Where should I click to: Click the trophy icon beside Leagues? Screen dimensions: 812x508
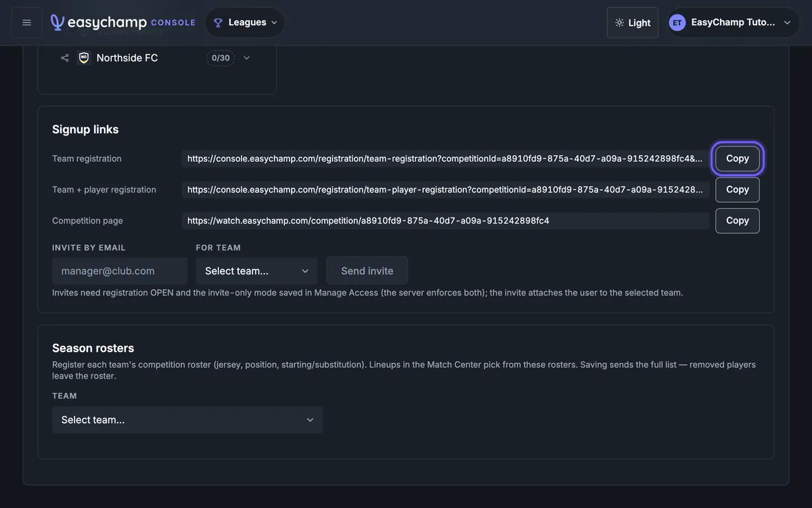[218, 22]
